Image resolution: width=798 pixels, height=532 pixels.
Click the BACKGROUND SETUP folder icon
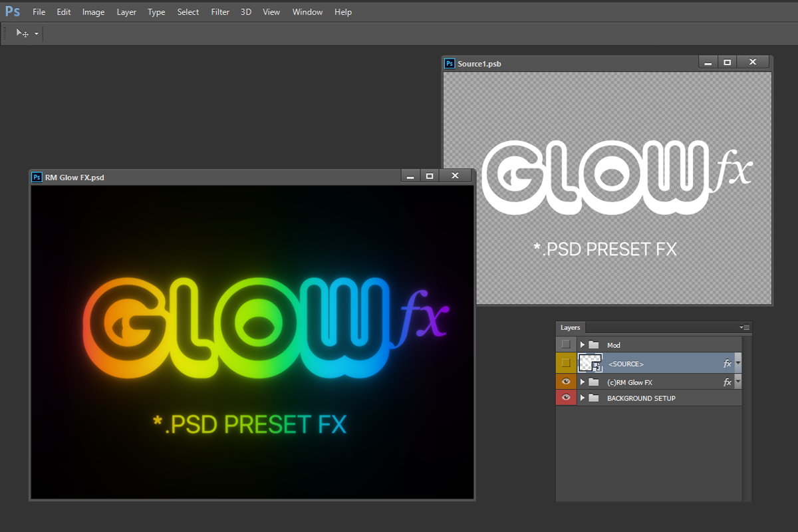[594, 398]
